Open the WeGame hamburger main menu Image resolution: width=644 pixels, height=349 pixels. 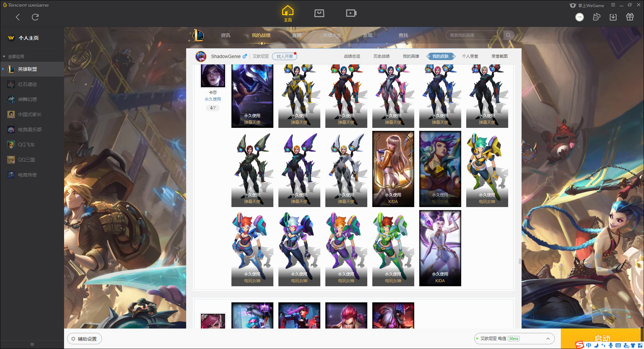(613, 5)
